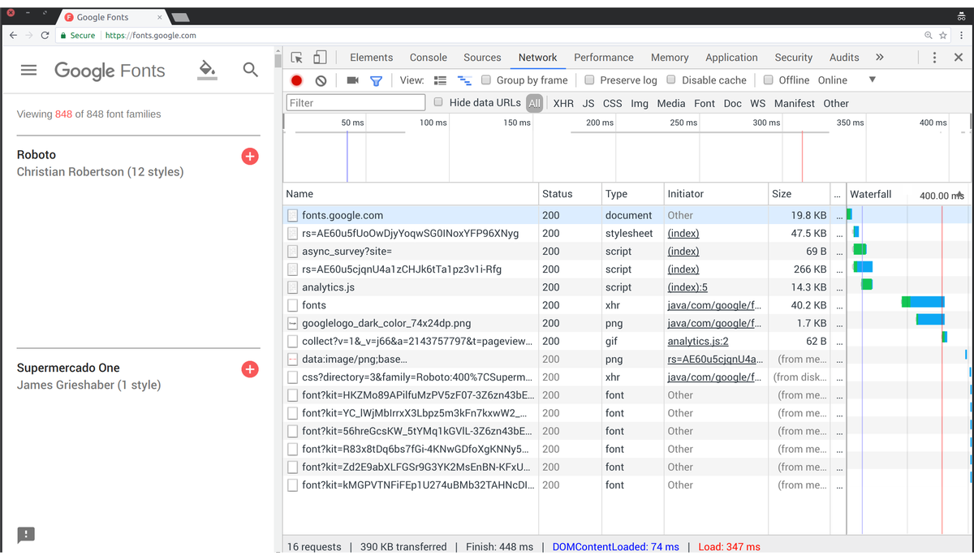
Task: Open the Waterfall column sort dropdown
Action: [962, 195]
